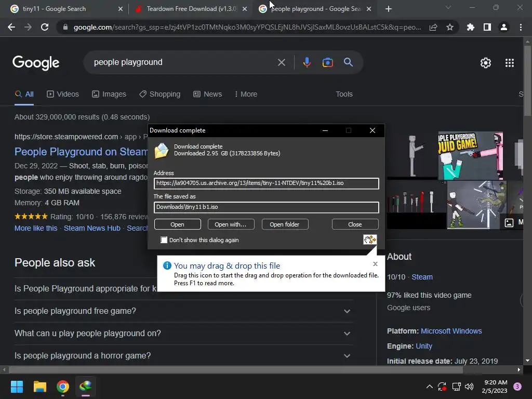Close the Teardown Free Download tab
Screen dimensions: 532x399
pos(245,9)
